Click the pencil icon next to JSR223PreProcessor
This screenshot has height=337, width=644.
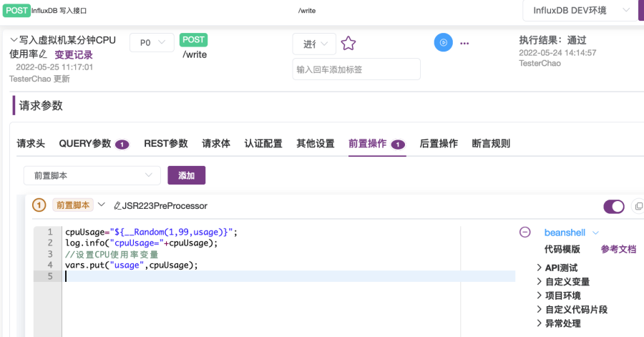point(117,206)
